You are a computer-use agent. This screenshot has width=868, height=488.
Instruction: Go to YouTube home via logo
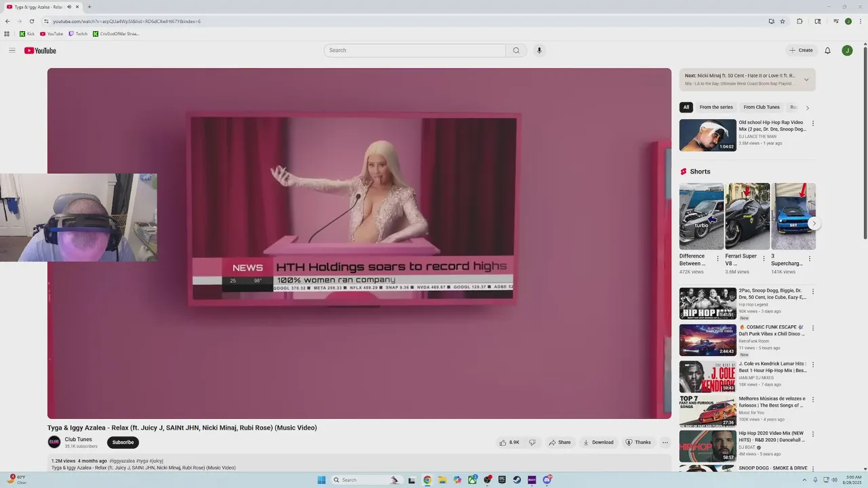[x=40, y=51]
